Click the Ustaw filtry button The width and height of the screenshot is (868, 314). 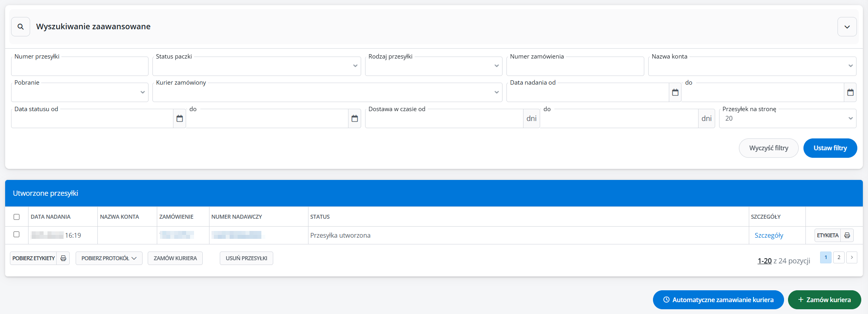click(x=830, y=148)
